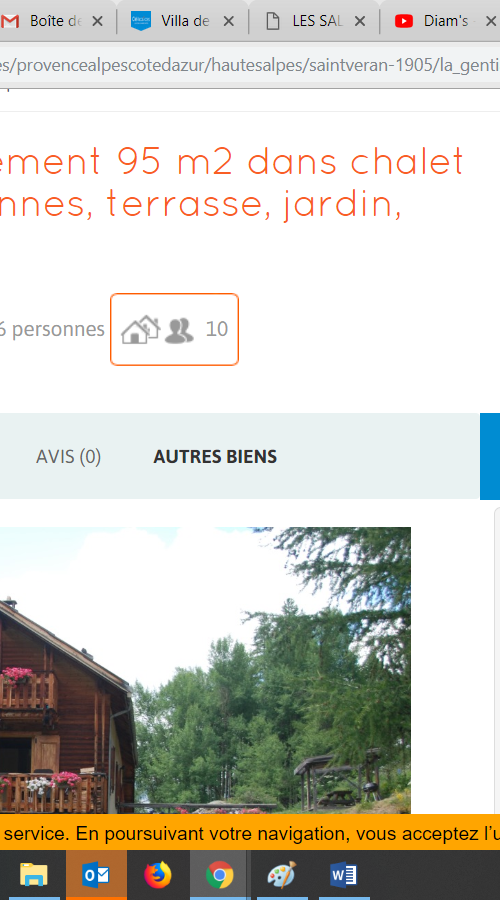This screenshot has height=900, width=500.
Task: Open File Explorer from the taskbar
Action: 34,875
